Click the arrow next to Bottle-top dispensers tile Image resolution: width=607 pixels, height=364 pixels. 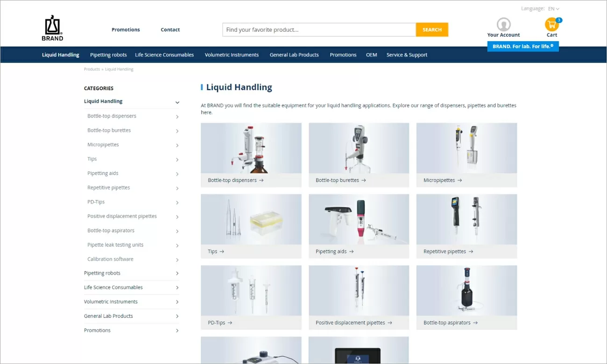[261, 180]
